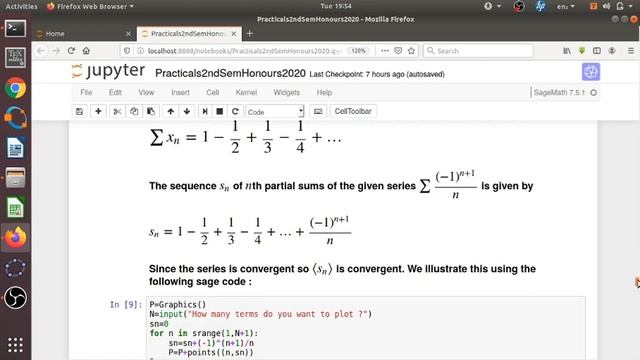Reload the current page
The width and height of the screenshot is (640, 360).
coord(71,51)
